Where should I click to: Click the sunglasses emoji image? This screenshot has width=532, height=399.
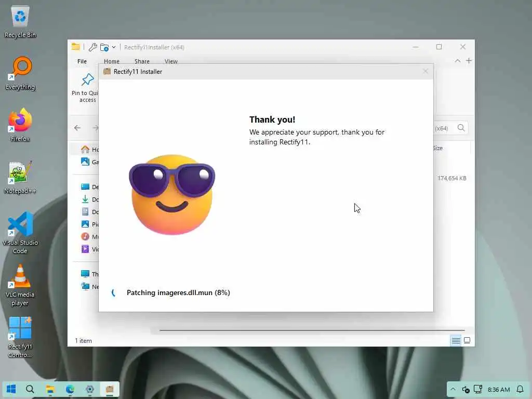(x=171, y=194)
